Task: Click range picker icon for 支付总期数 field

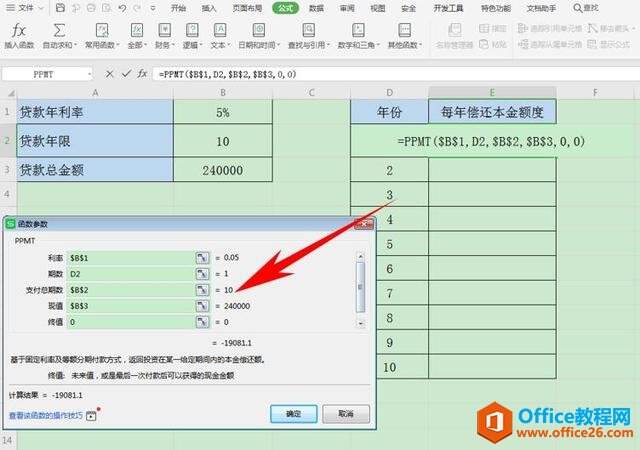Action: click(202, 290)
